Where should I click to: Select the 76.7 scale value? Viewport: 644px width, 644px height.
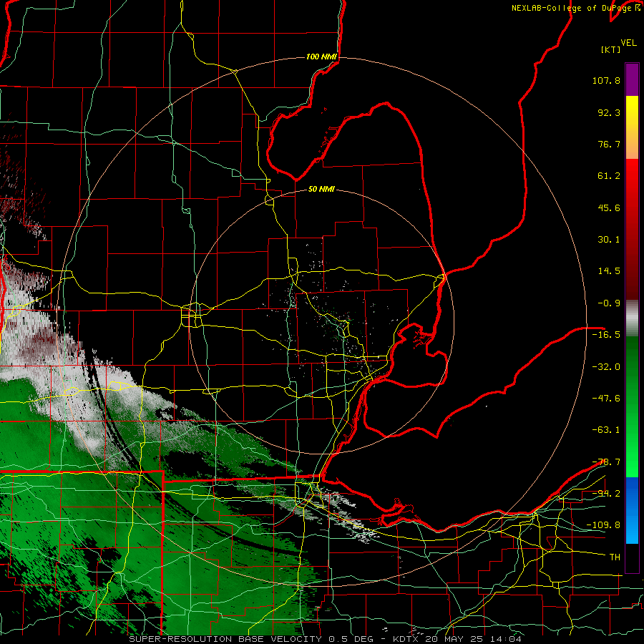[609, 144]
